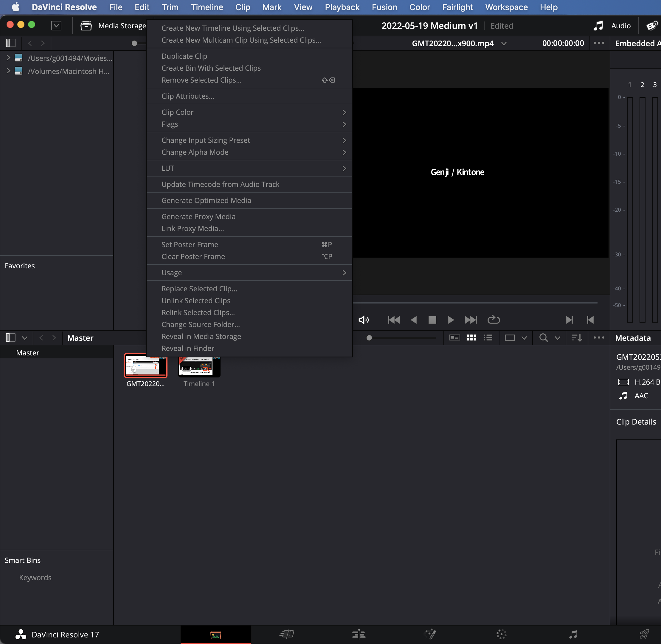Select the Timeline 1 thumbnail
This screenshot has height=644, width=661.
[x=199, y=367]
